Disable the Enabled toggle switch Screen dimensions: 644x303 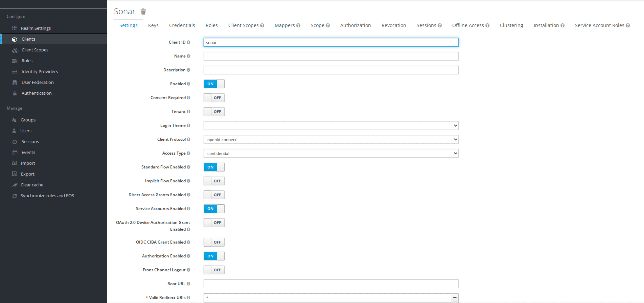tap(214, 84)
